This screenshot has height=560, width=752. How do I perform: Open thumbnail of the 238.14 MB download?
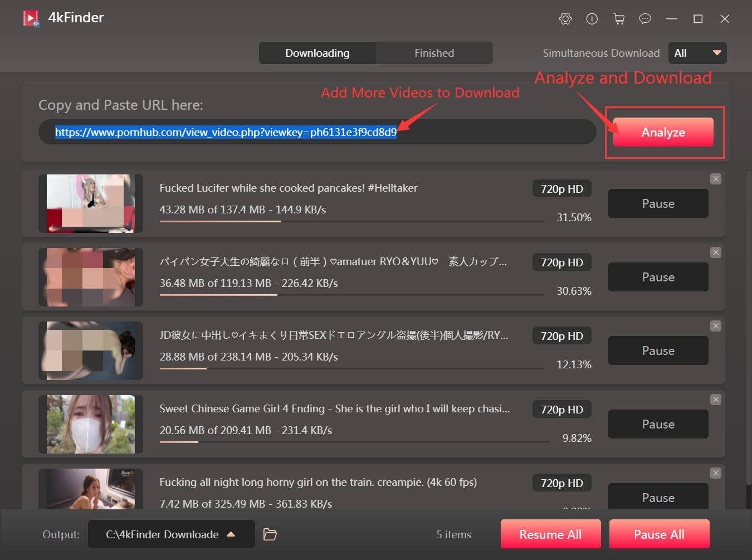pos(91,350)
